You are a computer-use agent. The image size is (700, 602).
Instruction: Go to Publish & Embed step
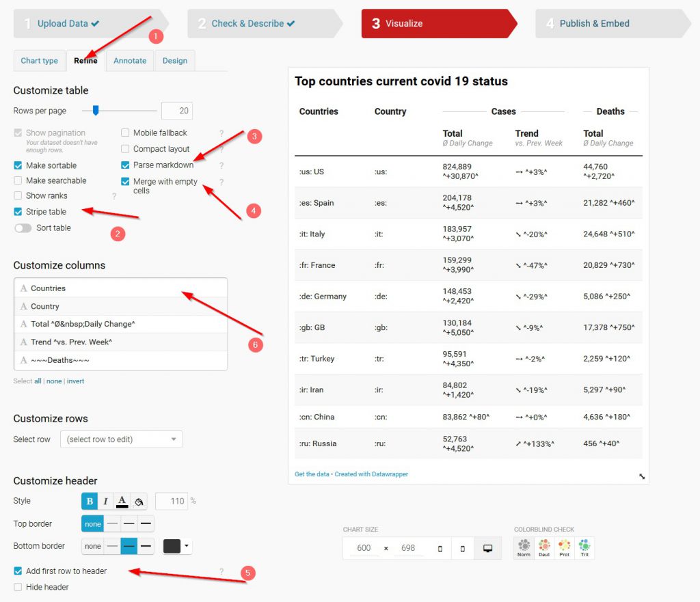coord(594,23)
